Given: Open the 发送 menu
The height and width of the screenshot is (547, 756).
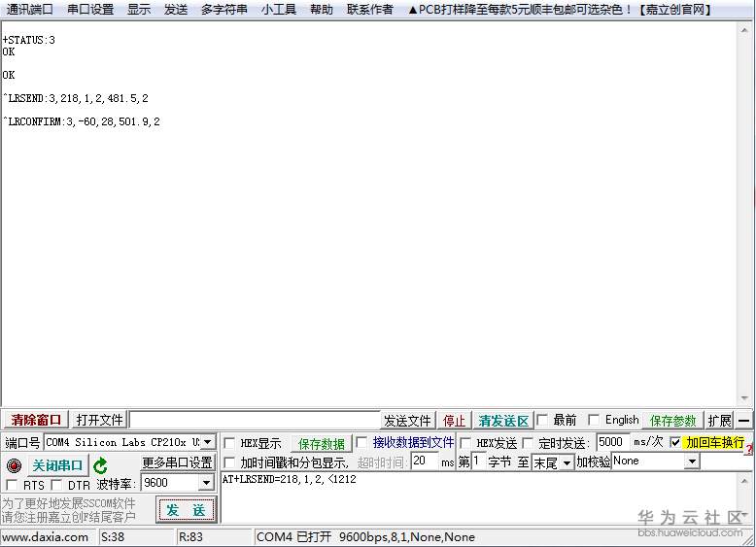Looking at the screenshot, I should pyautogui.click(x=176, y=9).
